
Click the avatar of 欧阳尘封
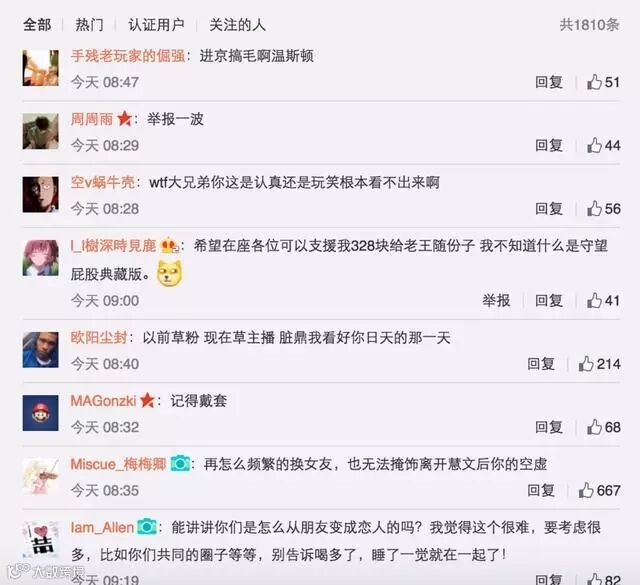coord(40,349)
